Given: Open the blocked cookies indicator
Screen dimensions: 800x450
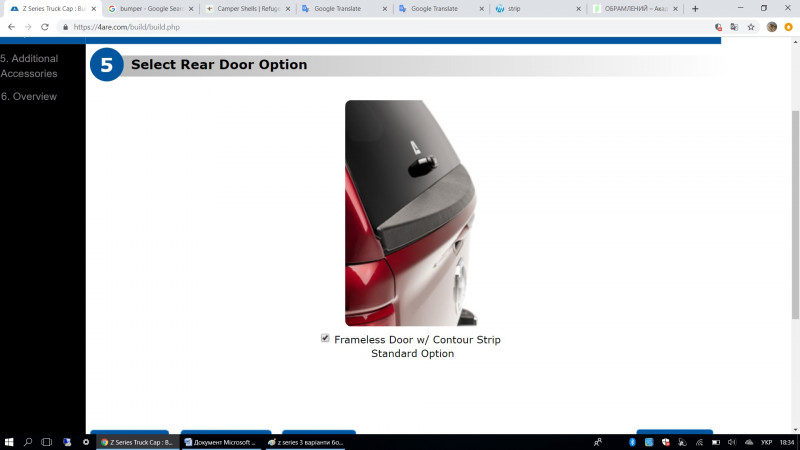Looking at the screenshot, I should click(x=718, y=27).
